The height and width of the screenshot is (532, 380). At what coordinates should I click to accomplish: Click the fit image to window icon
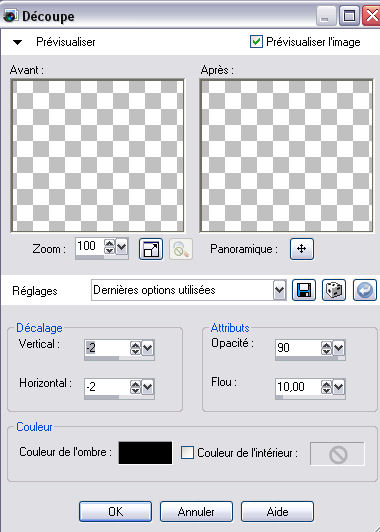click(151, 249)
